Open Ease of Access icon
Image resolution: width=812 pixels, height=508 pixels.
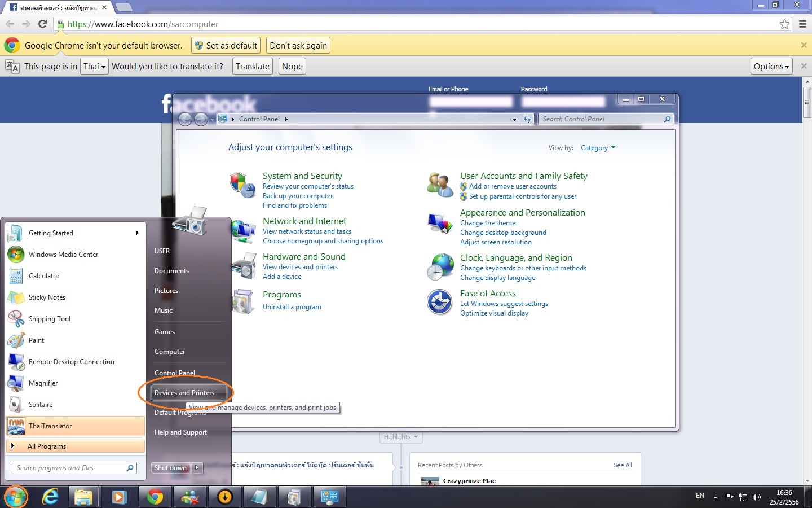pos(440,302)
